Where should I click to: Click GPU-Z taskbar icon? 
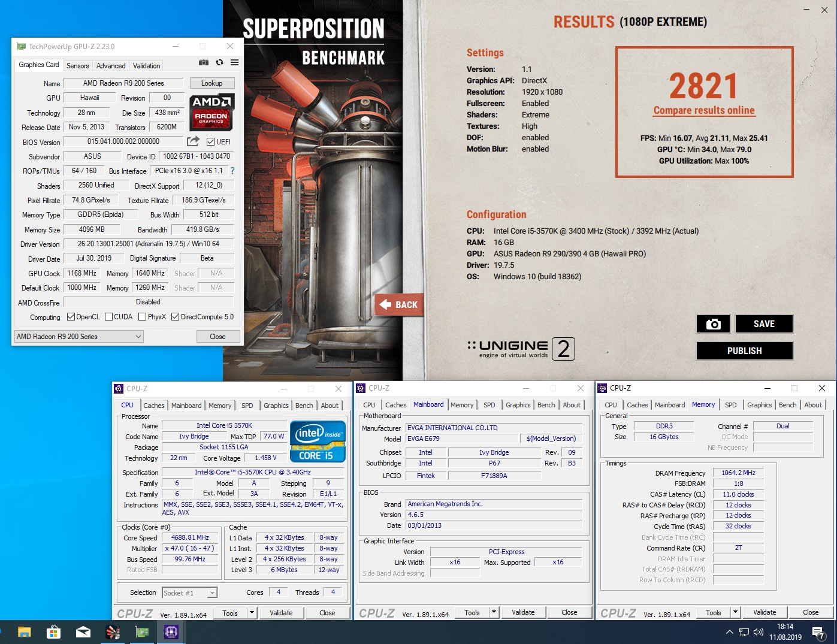point(142,631)
